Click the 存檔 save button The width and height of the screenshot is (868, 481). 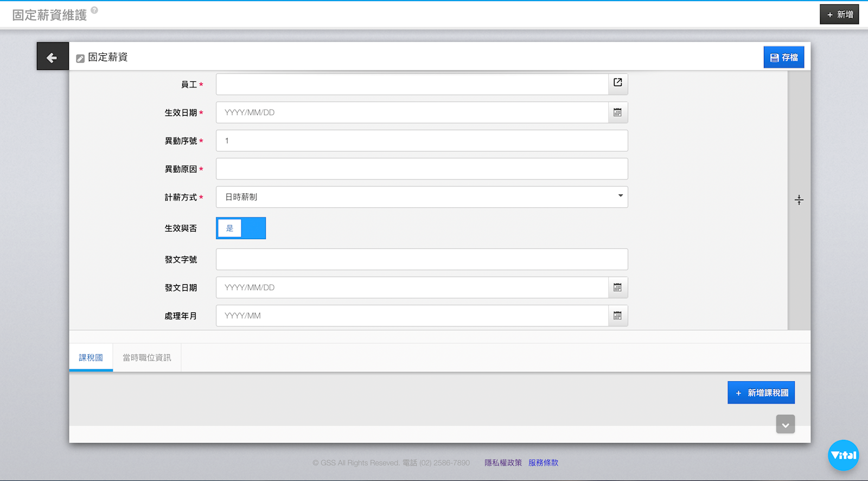(x=783, y=57)
